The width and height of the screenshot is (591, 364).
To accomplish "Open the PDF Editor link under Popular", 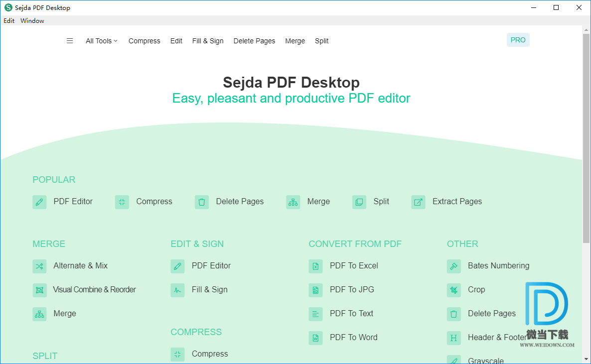I will point(73,202).
